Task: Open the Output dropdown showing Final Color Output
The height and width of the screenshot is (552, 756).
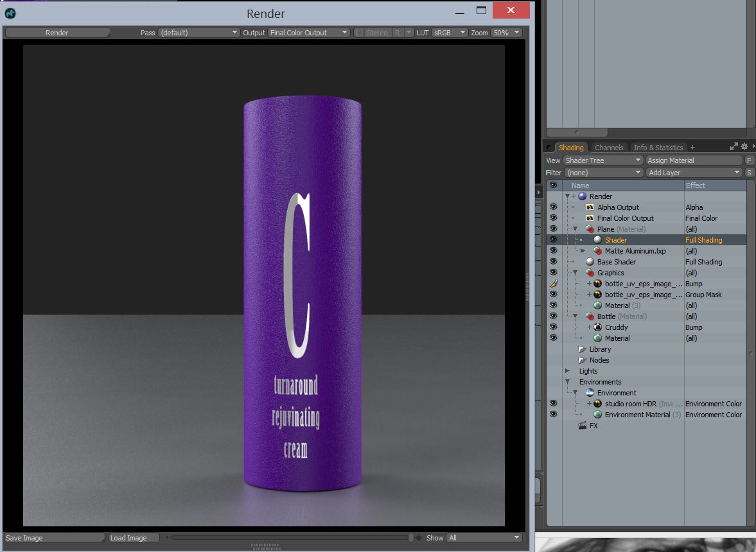Action: pos(308,33)
